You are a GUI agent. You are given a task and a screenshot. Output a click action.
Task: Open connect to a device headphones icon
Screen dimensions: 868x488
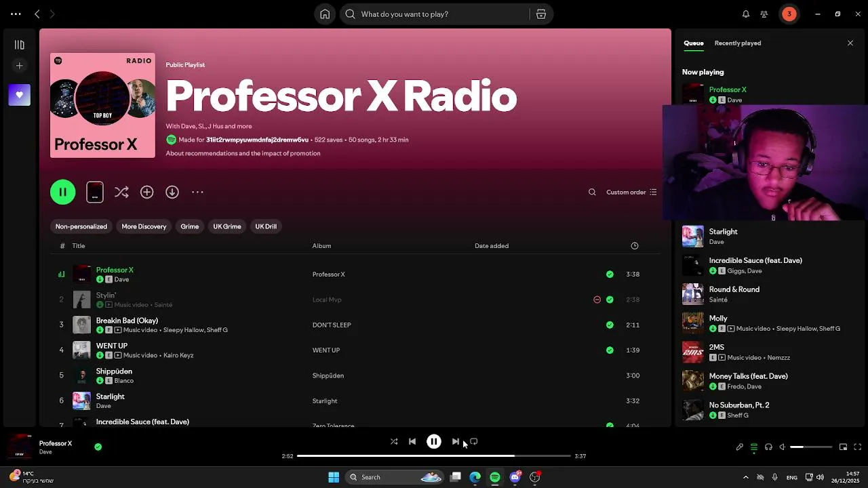point(768,447)
